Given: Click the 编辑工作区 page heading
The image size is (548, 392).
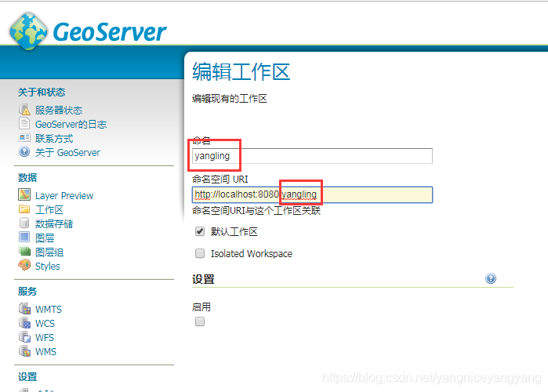Looking at the screenshot, I should point(241,72).
